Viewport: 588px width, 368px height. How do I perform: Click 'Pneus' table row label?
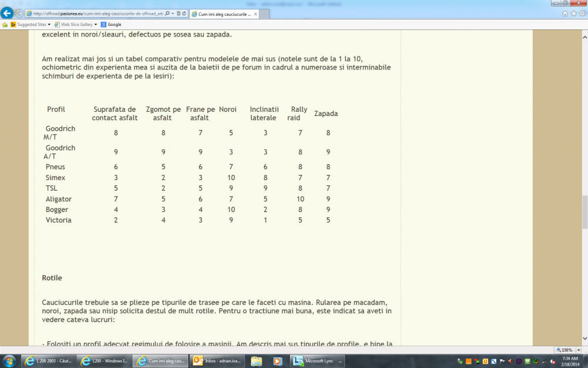(x=55, y=167)
